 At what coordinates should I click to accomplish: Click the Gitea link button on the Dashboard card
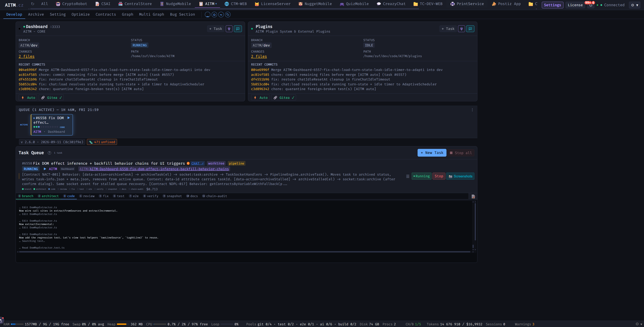click(51, 98)
